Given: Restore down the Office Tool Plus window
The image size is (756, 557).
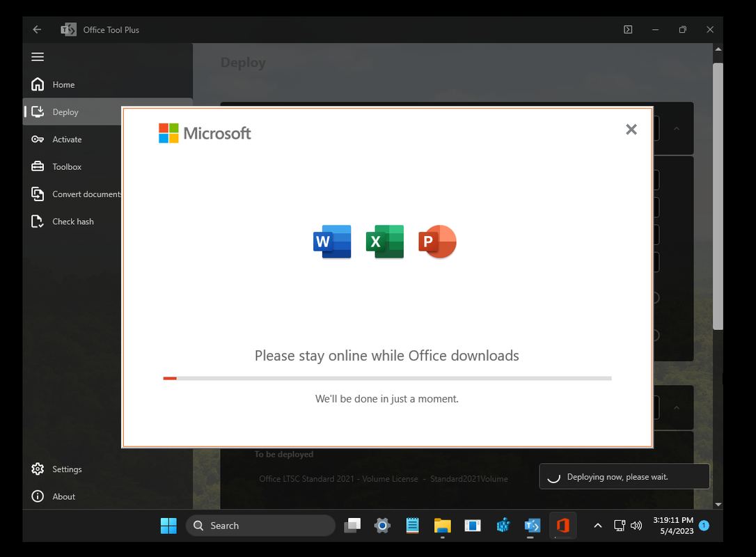Looking at the screenshot, I should click(x=683, y=29).
